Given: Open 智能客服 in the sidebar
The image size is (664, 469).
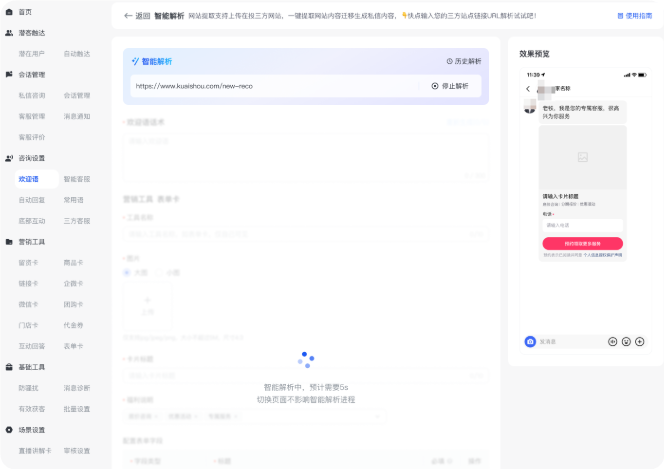Looking at the screenshot, I should pos(77,179).
